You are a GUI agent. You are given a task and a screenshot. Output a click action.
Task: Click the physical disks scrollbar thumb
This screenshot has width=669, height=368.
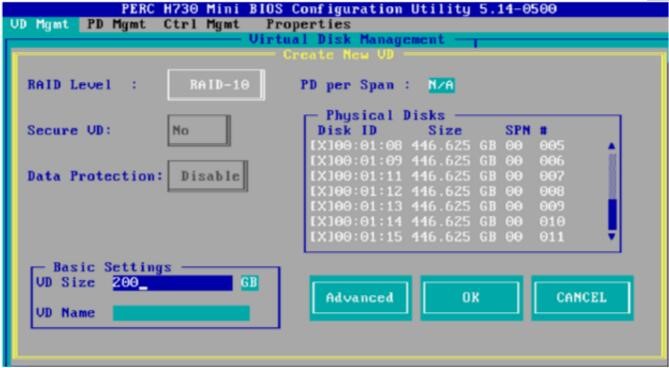[612, 215]
